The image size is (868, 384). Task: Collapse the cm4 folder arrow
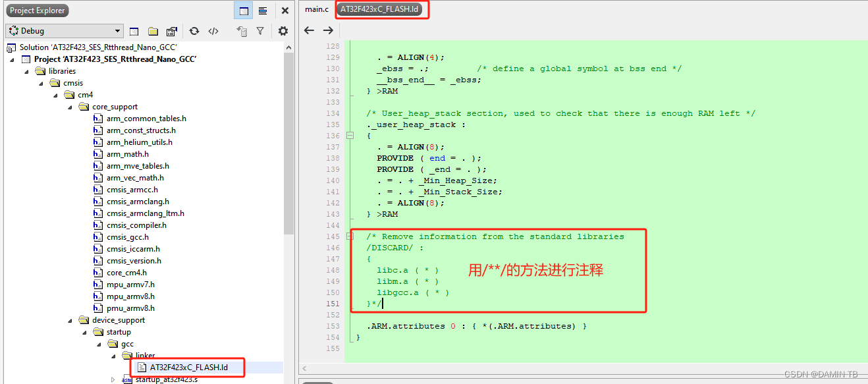[55, 95]
